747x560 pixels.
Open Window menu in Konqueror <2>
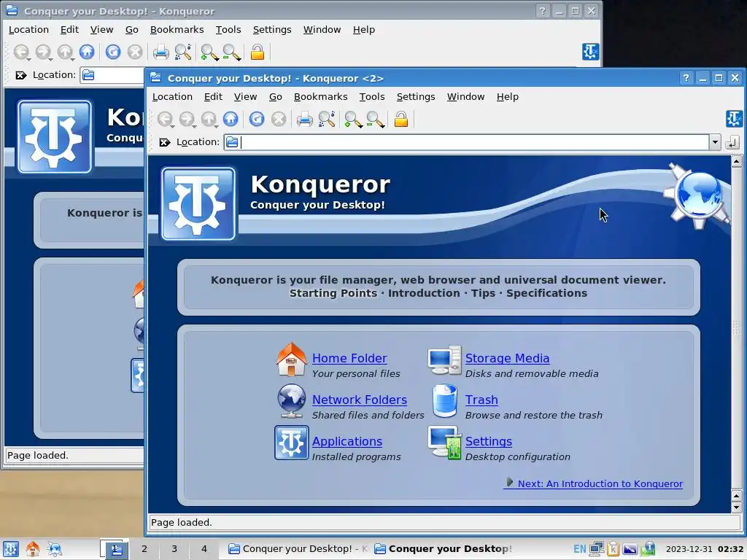tap(465, 97)
